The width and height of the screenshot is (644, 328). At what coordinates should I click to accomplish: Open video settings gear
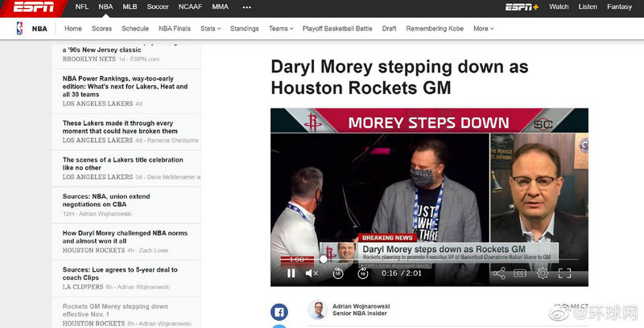(x=543, y=273)
